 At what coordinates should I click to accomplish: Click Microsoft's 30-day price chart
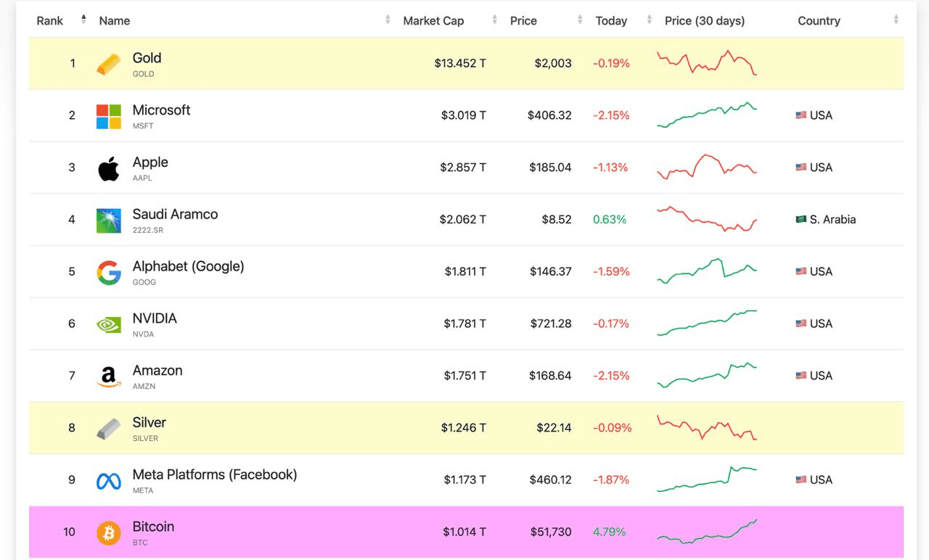(707, 115)
